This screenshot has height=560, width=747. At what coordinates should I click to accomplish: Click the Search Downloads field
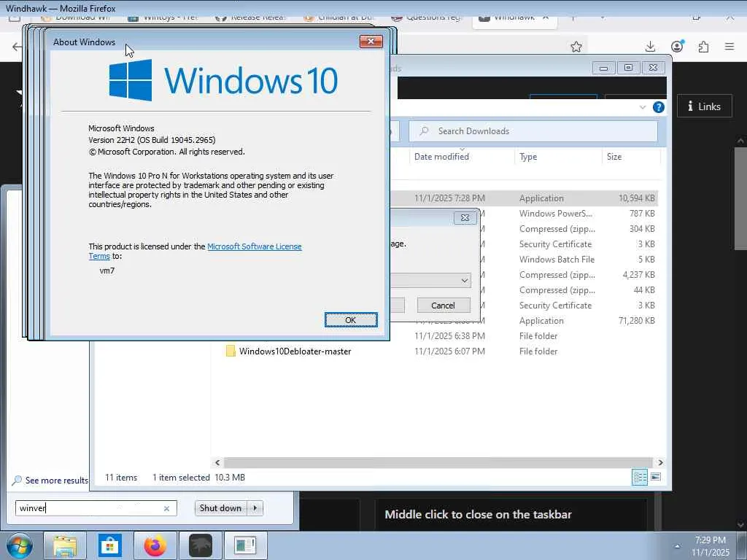tap(533, 131)
